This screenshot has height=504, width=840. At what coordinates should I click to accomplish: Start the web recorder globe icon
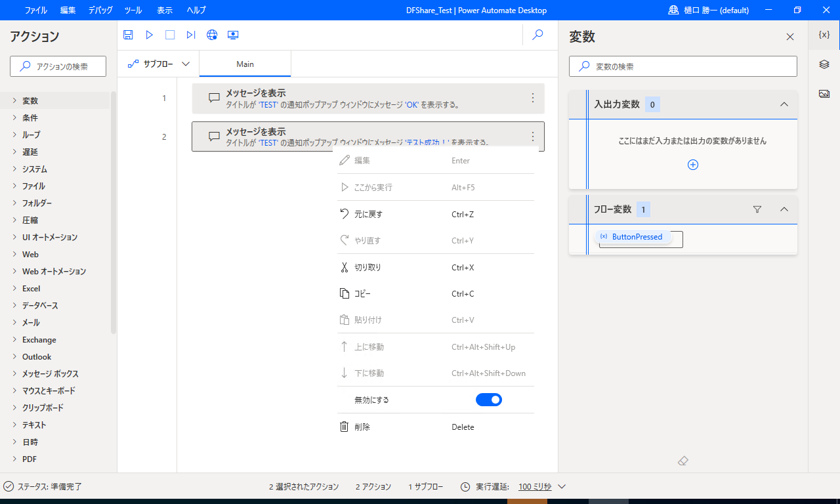click(212, 35)
